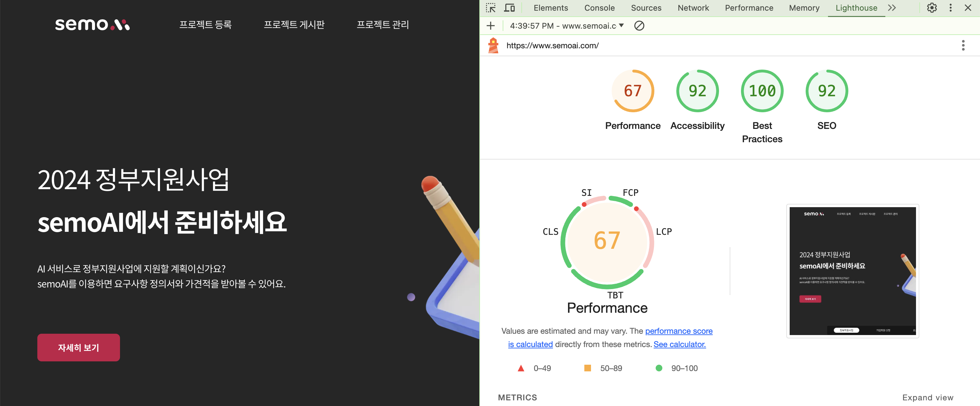Open Lighthouse report three-dot tools menu
980x406 pixels.
coord(963,46)
